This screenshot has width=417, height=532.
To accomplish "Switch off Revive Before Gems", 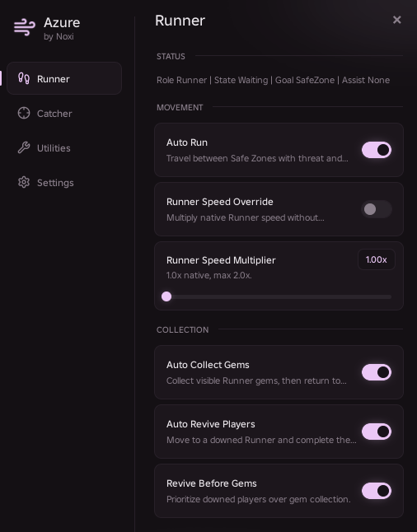I will [377, 491].
